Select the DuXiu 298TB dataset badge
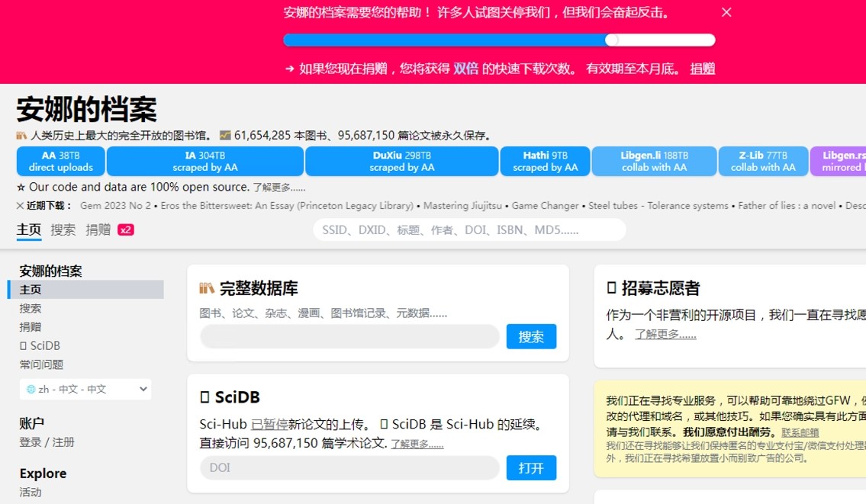Screen dimensions: 866x504 click(402, 161)
